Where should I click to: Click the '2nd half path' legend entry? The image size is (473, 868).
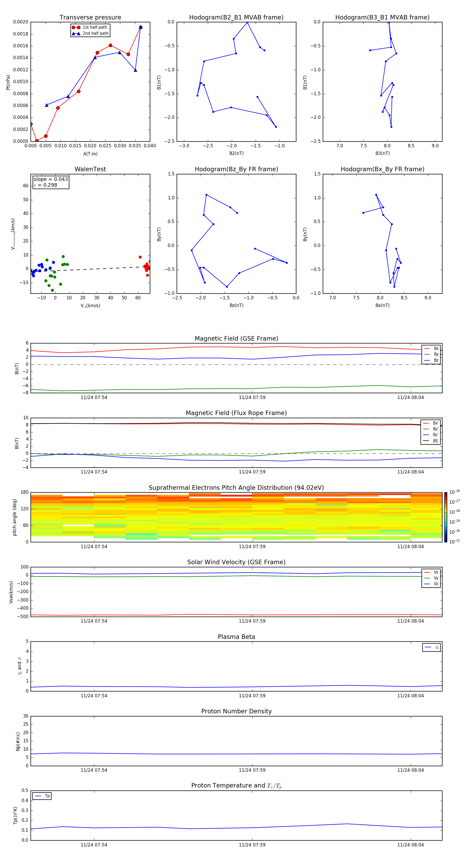pyautogui.click(x=90, y=33)
